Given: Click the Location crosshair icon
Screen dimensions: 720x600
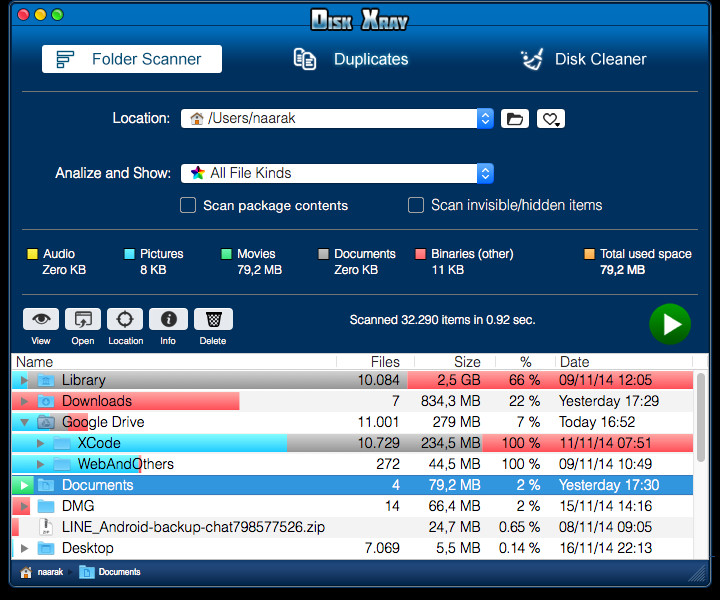Looking at the screenshot, I should [x=125, y=319].
